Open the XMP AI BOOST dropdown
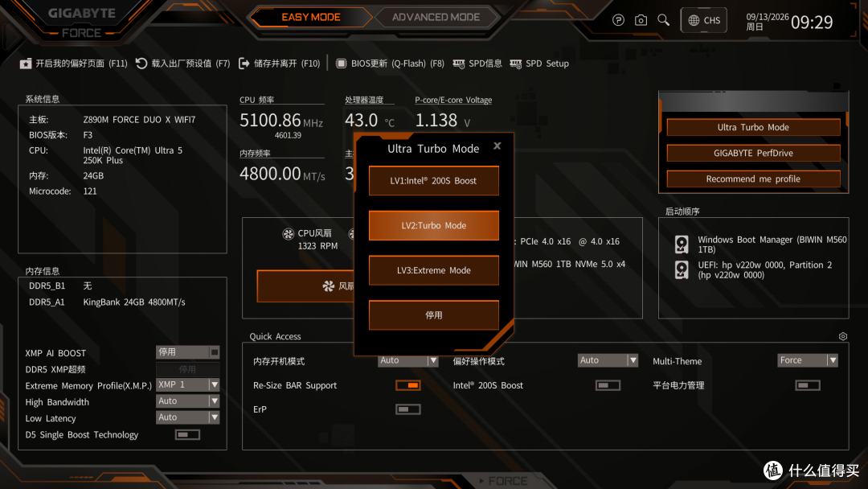 [x=187, y=352]
